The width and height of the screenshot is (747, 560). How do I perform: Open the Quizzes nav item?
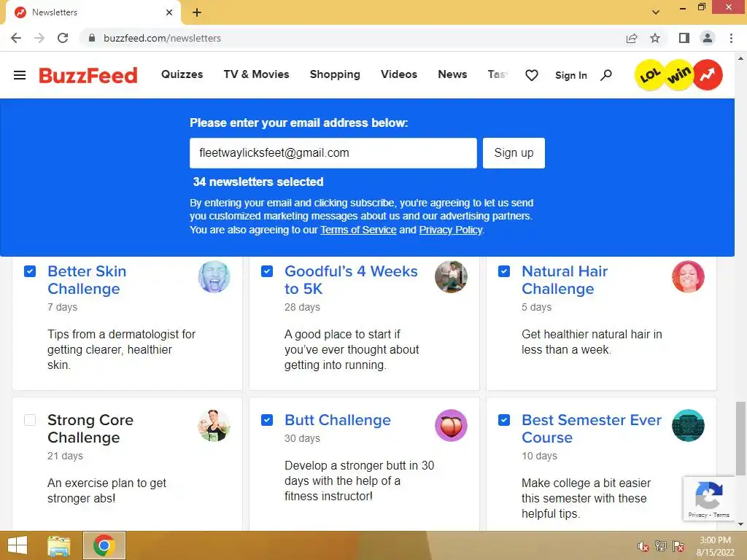click(x=182, y=74)
